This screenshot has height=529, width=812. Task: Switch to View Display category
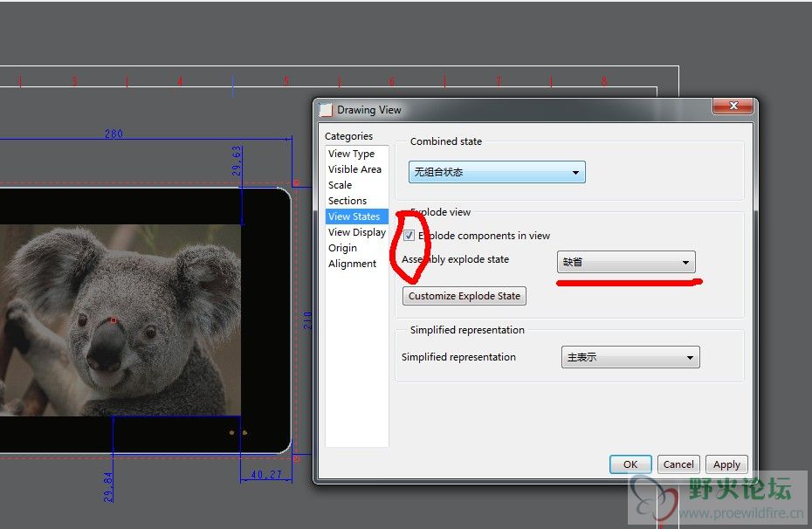(x=357, y=232)
